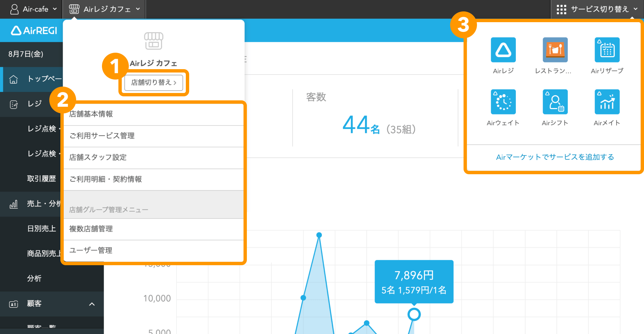
Task: Open the Airシフト service icon
Action: 555,102
